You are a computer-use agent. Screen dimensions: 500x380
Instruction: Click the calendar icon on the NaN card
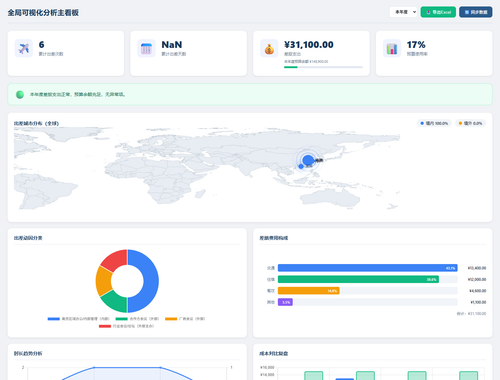coord(146,48)
